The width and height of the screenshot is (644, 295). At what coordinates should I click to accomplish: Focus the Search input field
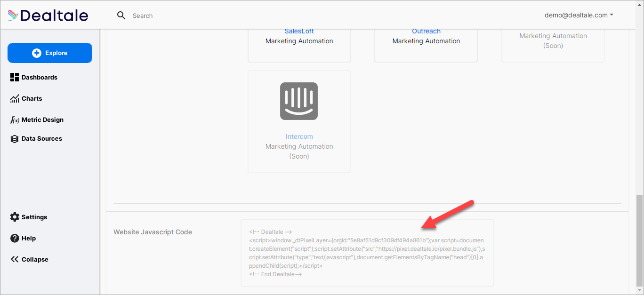(143, 16)
